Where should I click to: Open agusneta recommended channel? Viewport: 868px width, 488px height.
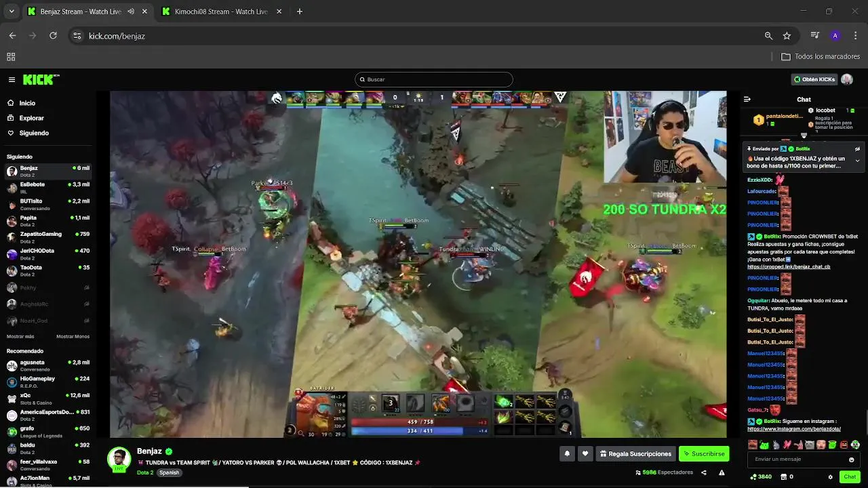tap(47, 365)
